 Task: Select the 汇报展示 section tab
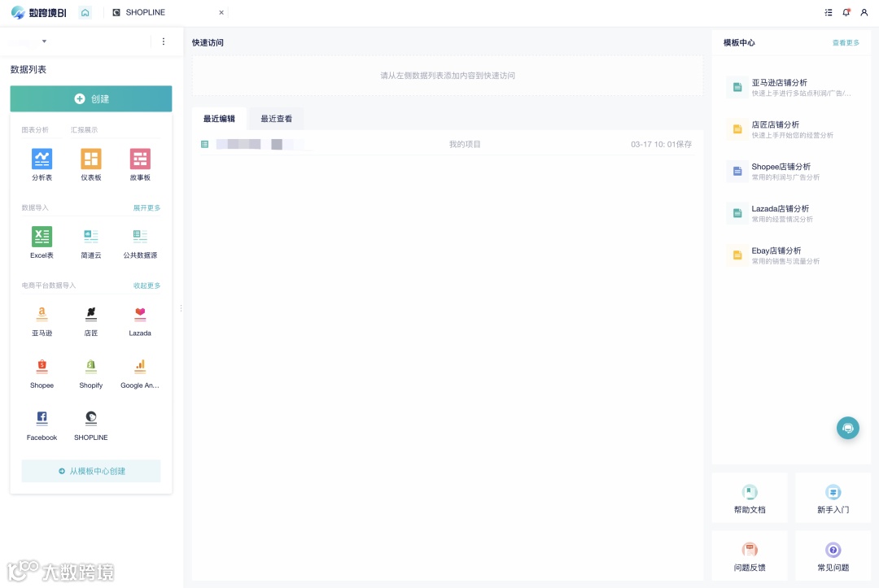point(84,130)
